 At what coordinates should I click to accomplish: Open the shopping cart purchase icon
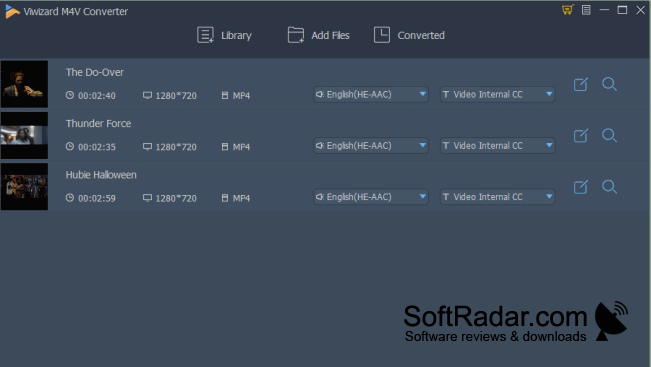pos(568,10)
